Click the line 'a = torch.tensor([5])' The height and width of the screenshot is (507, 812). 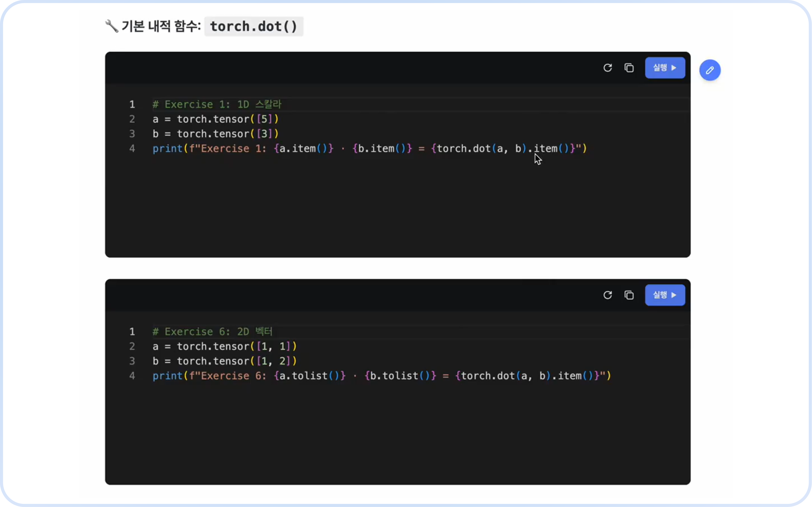coord(216,119)
